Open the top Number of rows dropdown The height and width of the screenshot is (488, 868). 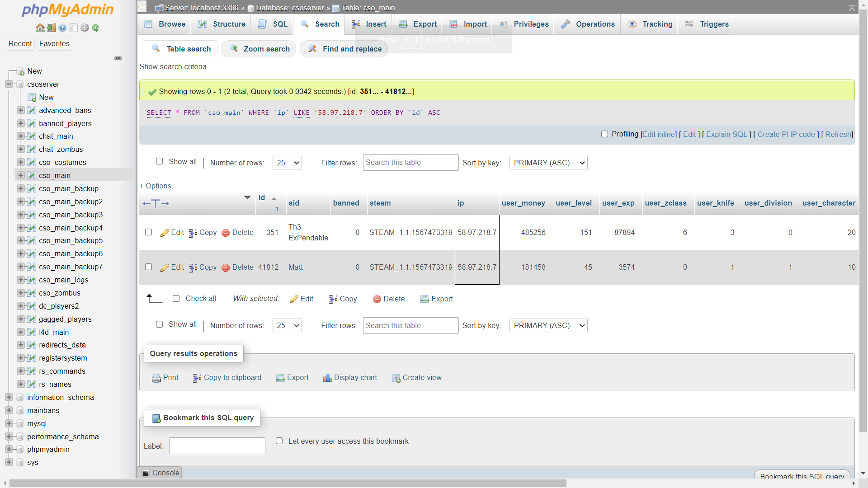tap(287, 163)
